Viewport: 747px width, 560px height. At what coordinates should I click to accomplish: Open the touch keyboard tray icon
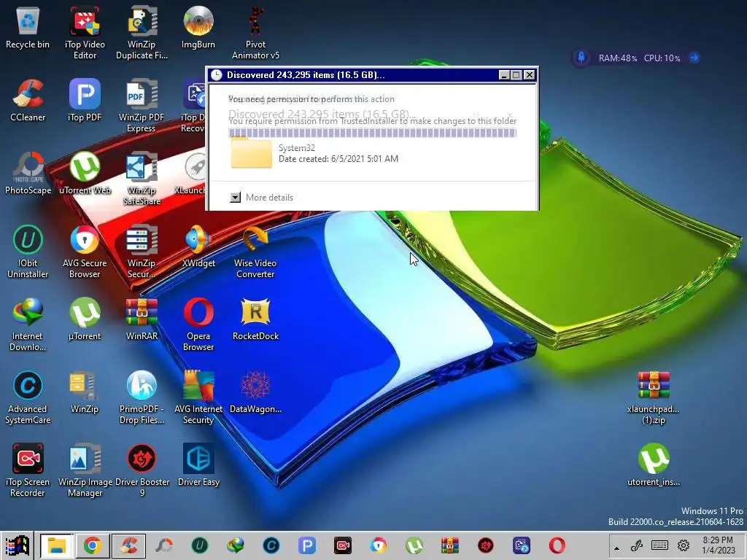[x=659, y=545]
